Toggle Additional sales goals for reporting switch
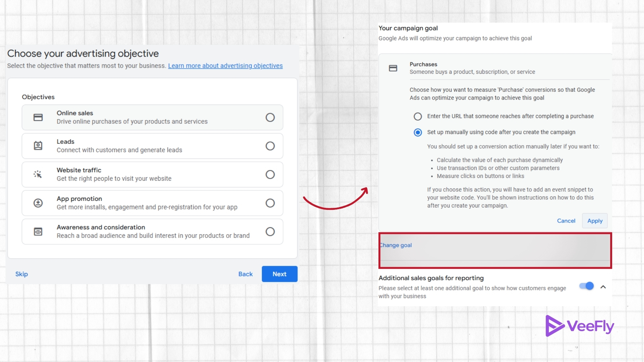Screen dimensions: 644x362 [x=586, y=286]
